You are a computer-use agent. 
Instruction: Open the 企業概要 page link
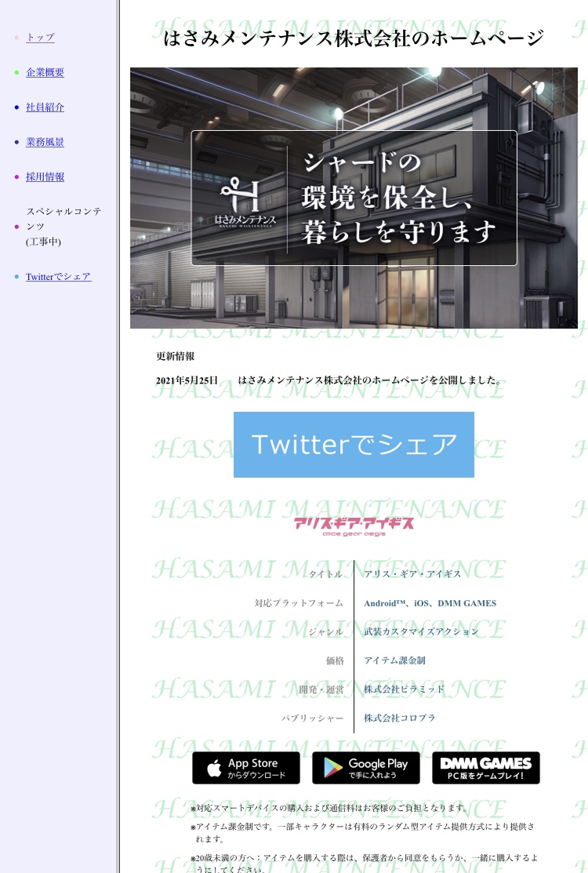(x=45, y=72)
